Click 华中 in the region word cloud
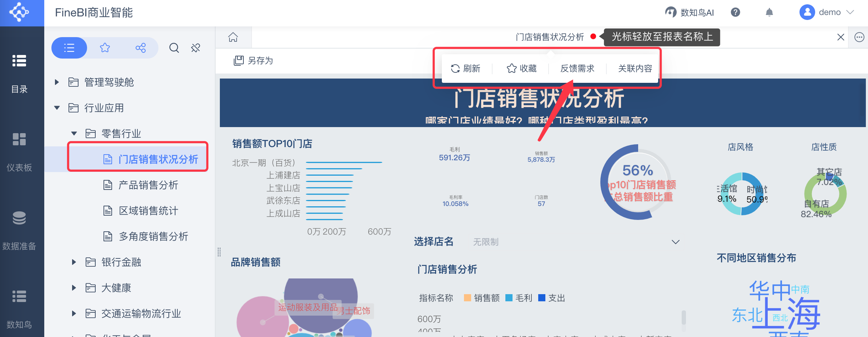The height and width of the screenshot is (337, 868). click(770, 290)
